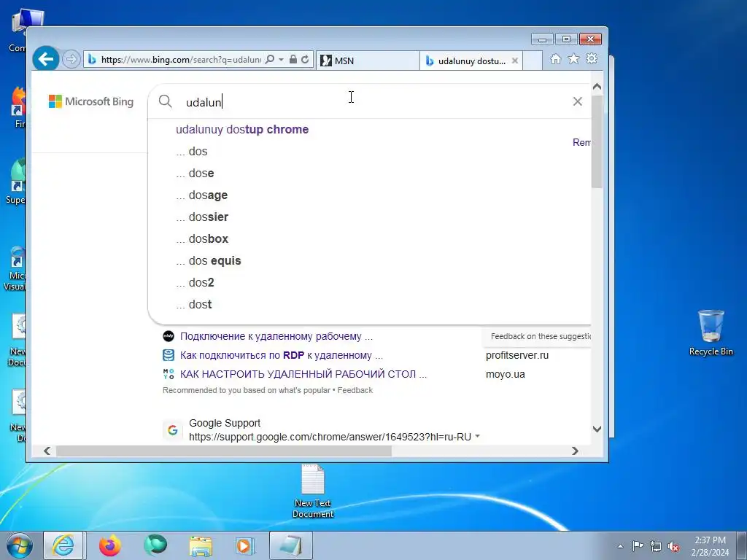Open the address bar dropdown arrow

(x=281, y=60)
